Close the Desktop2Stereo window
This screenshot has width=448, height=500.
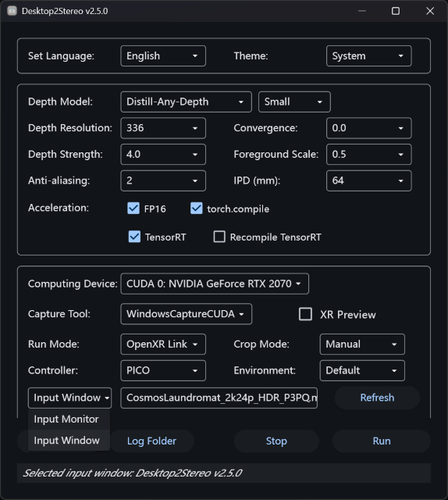pos(430,11)
